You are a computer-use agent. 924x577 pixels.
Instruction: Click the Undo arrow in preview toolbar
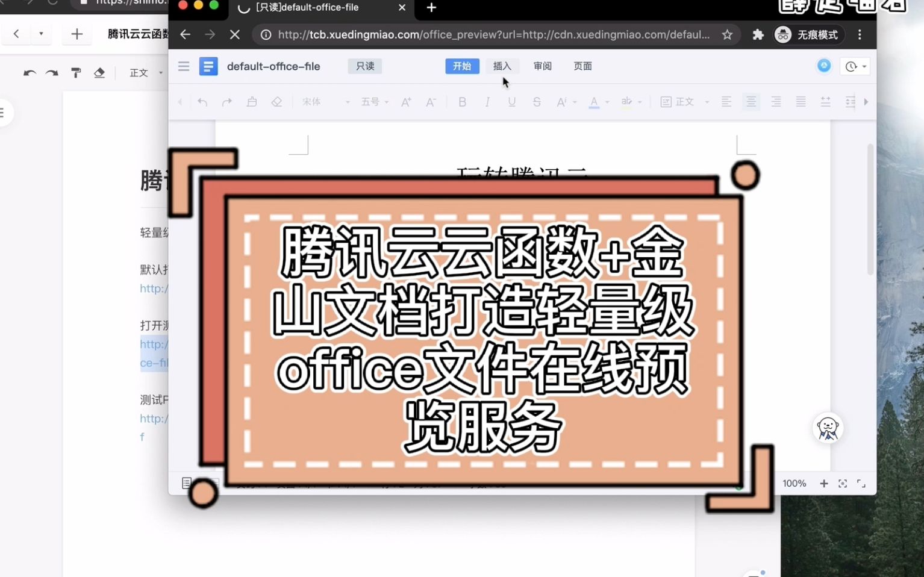click(x=202, y=102)
